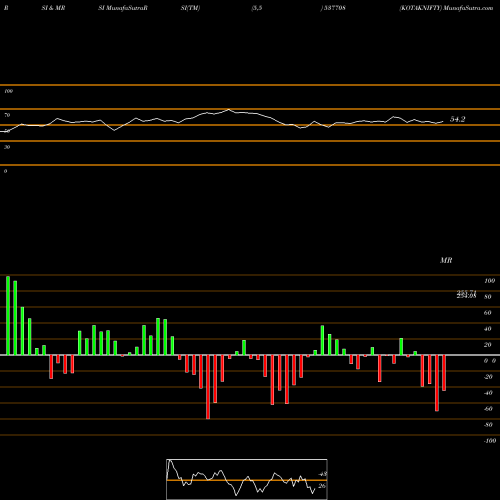Click the -60 label on MR axis

click(x=488, y=409)
